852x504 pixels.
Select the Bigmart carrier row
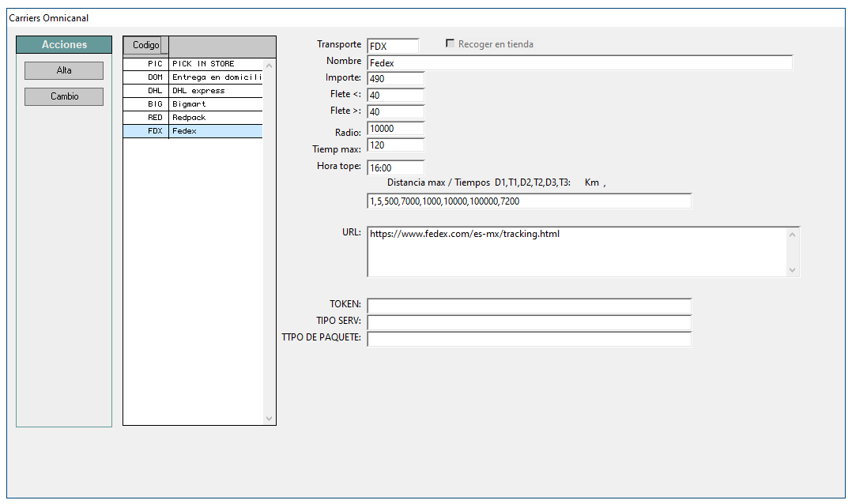point(193,104)
